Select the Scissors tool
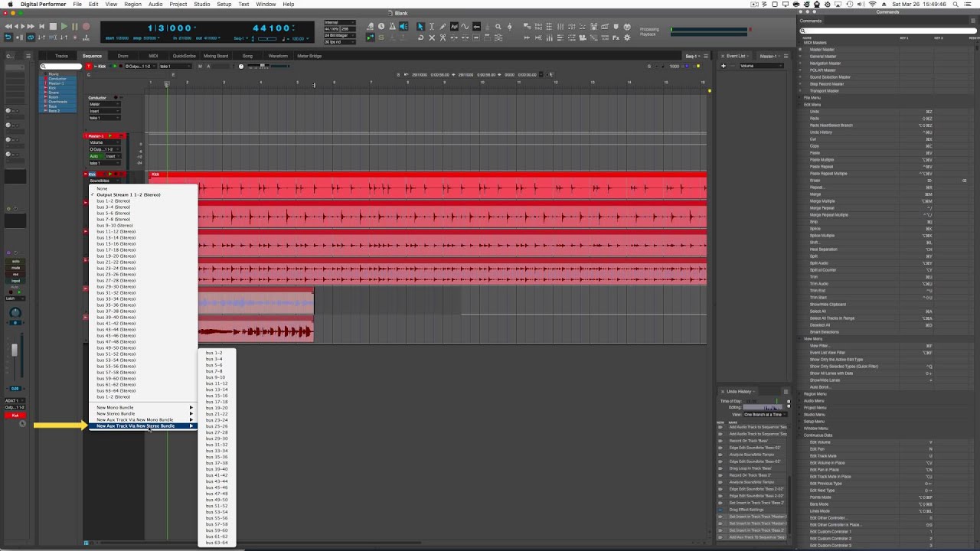This screenshot has width=980, height=551. pos(443,38)
